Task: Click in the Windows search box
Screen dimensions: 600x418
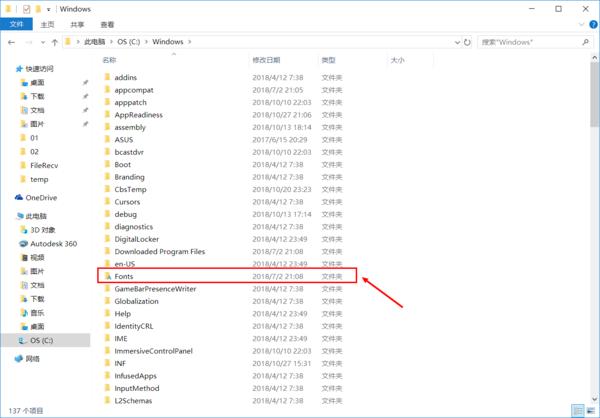Action: coord(534,42)
